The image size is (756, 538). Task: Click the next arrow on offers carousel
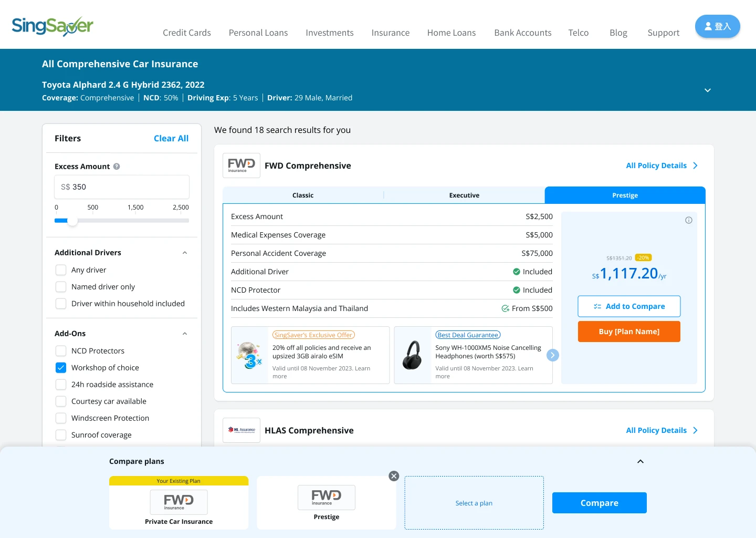[x=552, y=355]
